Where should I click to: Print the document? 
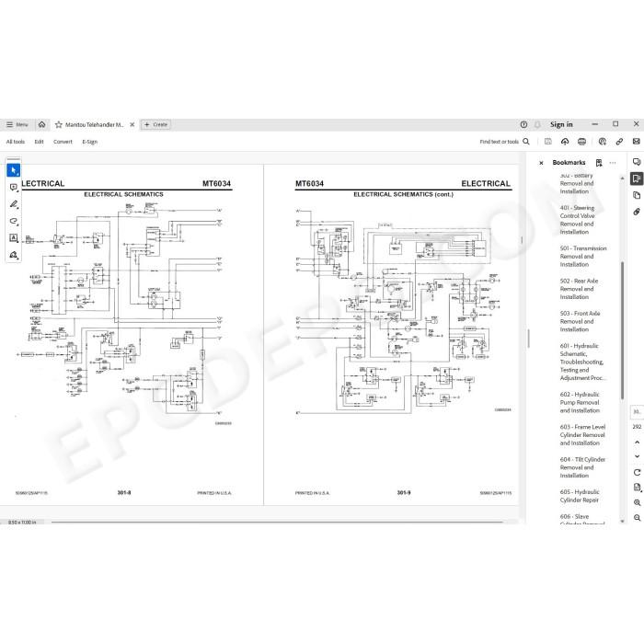point(581,142)
